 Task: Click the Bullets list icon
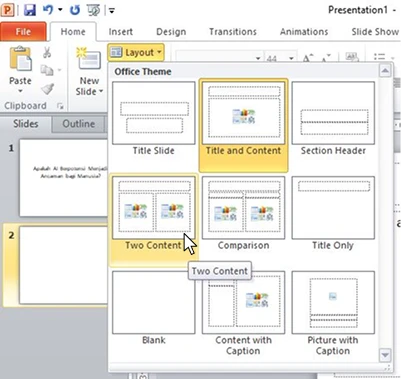(380, 57)
